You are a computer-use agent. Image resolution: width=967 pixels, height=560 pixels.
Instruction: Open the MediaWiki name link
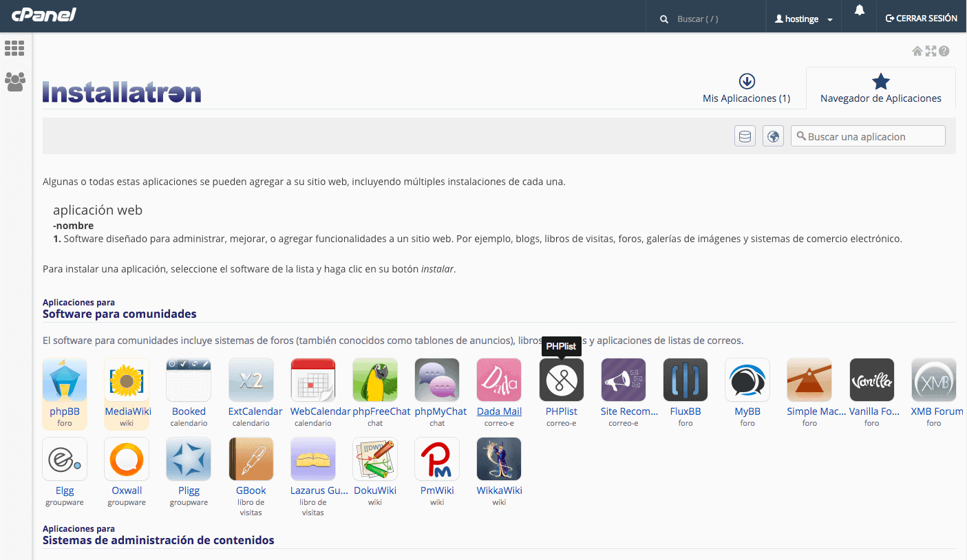click(127, 411)
